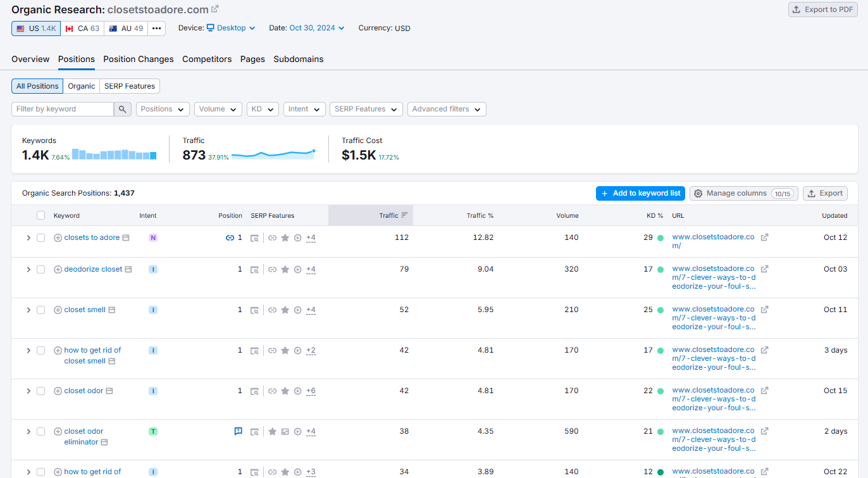Check the box for 'closet odor eliminator' row

[x=40, y=431]
